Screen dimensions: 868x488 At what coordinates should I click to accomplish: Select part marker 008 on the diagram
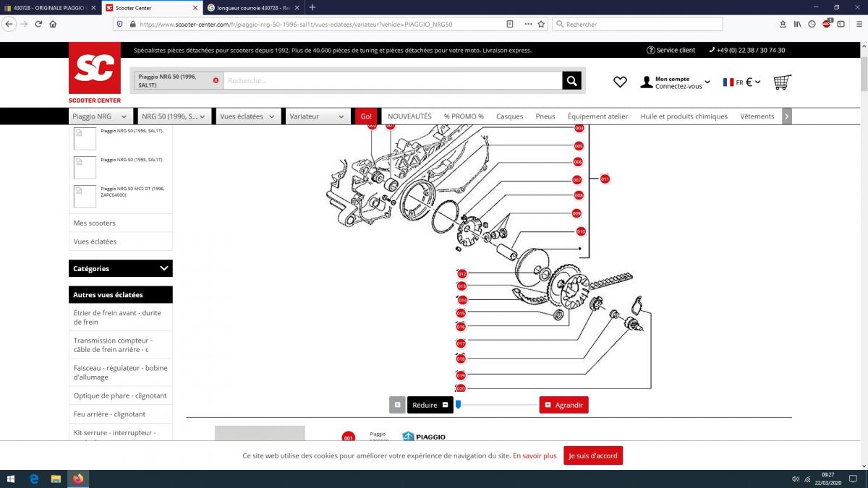pos(579,195)
